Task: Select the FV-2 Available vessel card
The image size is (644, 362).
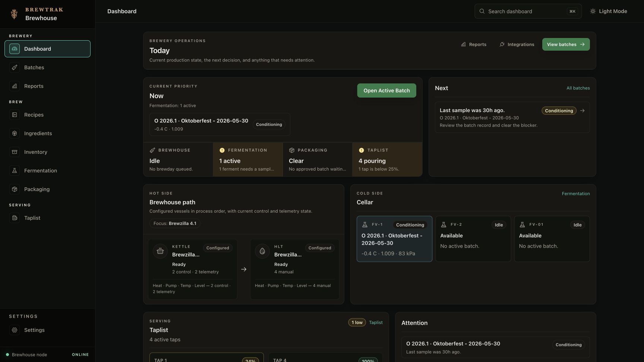Action: (473, 239)
